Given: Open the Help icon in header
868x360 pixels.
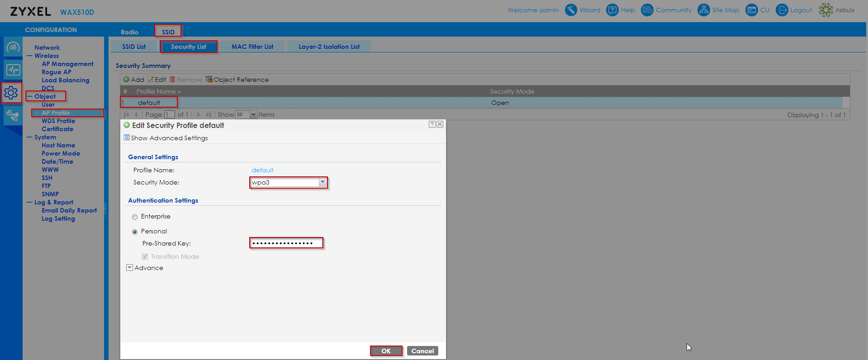Looking at the screenshot, I should point(612,10).
